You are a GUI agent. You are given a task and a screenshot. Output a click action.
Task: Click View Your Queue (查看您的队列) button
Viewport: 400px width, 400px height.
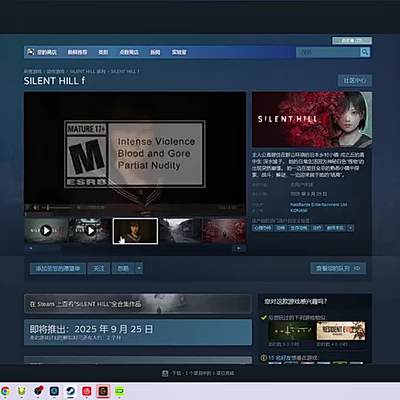click(x=338, y=268)
